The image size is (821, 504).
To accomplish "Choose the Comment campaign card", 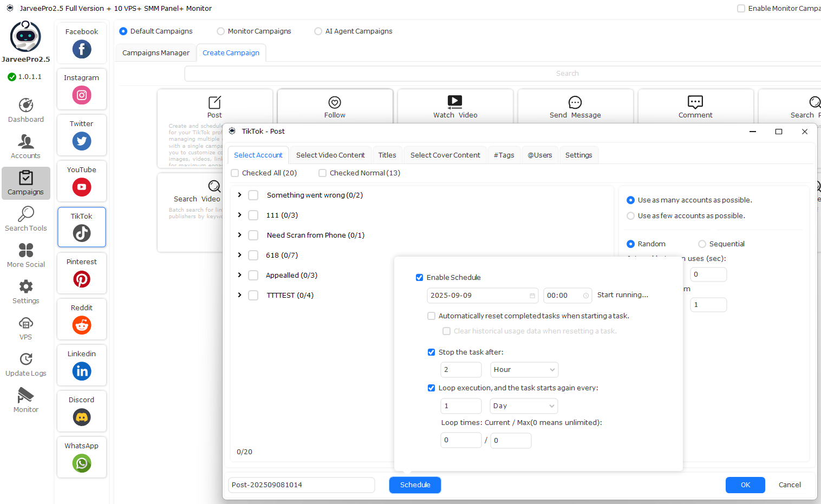I will (x=695, y=107).
